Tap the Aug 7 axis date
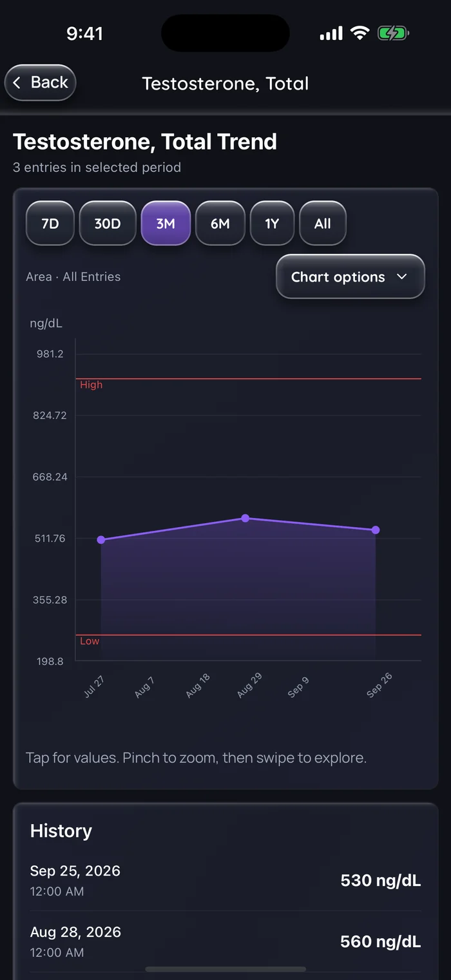This screenshot has width=451, height=980. tap(144, 687)
